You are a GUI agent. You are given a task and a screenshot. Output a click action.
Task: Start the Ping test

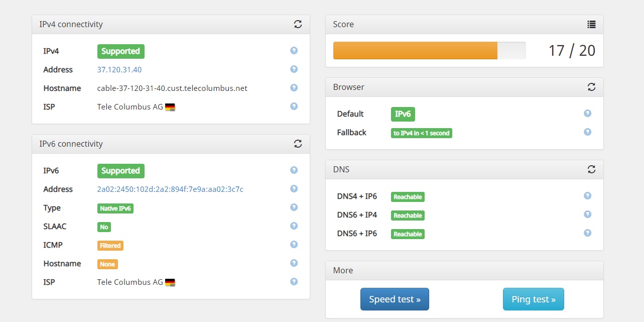click(534, 299)
